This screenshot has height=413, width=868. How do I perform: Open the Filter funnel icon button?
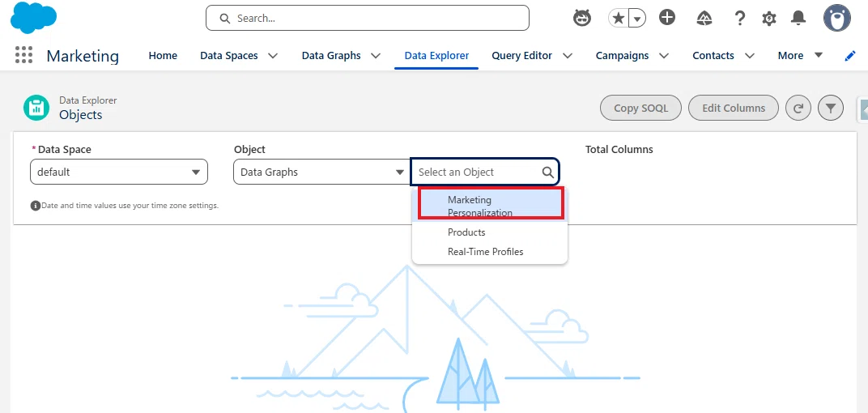tap(830, 108)
